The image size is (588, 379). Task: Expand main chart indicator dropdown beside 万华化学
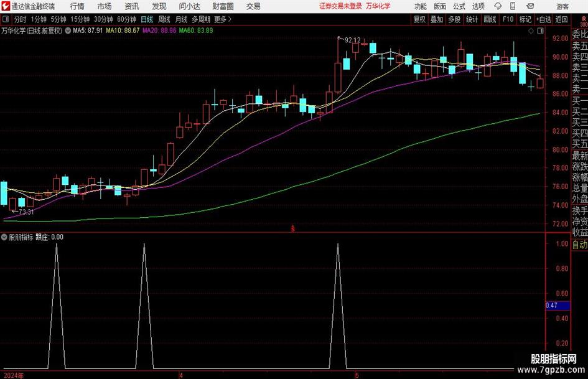pos(68,30)
